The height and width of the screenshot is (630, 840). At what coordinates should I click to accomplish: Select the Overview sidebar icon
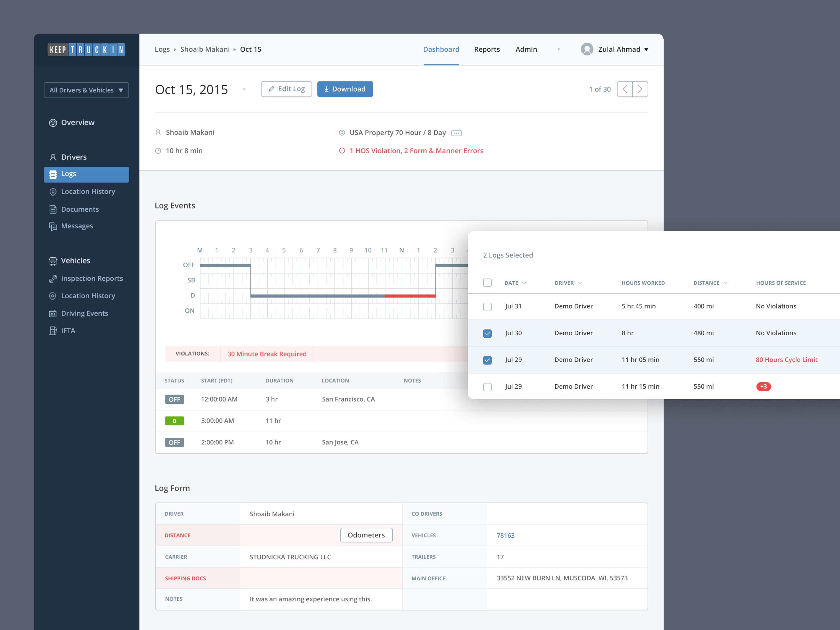[x=53, y=122]
